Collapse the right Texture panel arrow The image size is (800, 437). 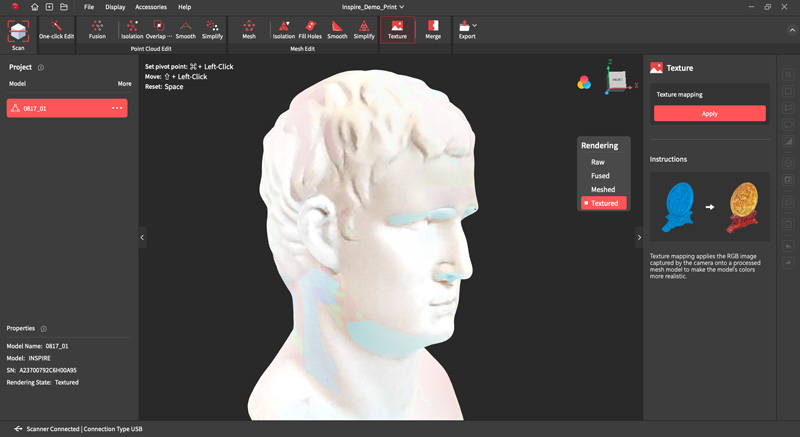639,238
